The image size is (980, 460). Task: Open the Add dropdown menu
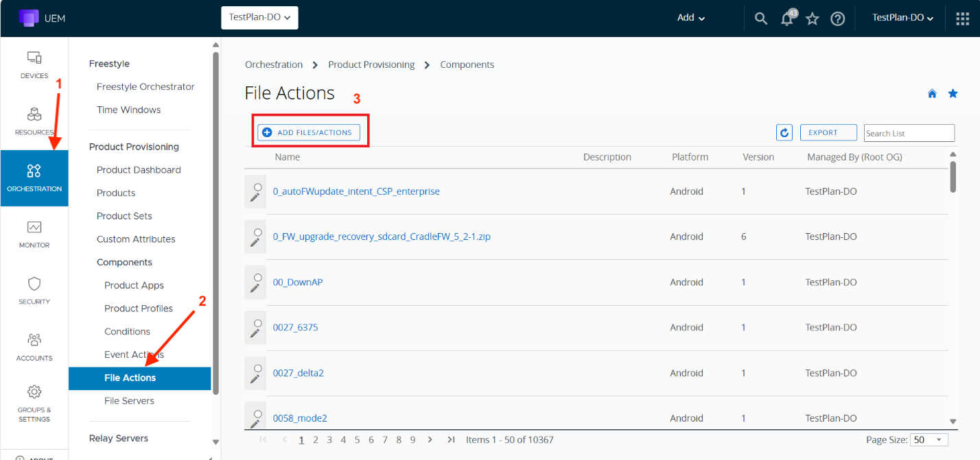(x=690, y=18)
